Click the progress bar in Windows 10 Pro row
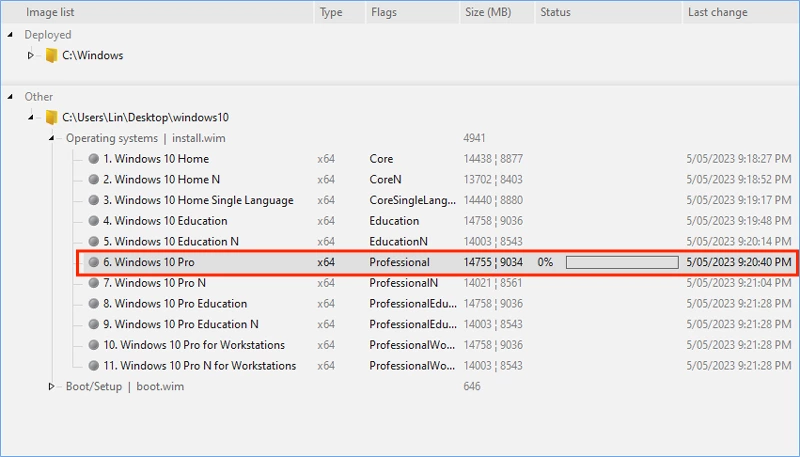Screen dimensions: 800x457 622,262
